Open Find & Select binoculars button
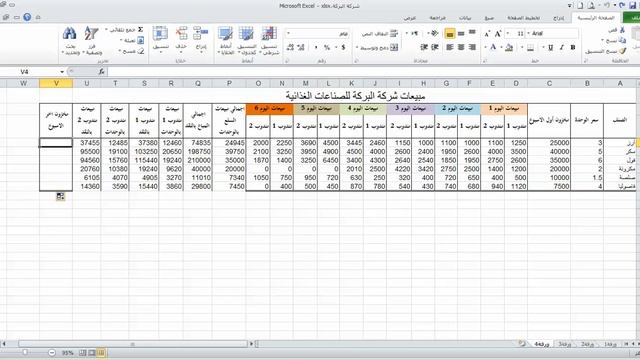The width and height of the screenshot is (640, 360). (x=70, y=41)
